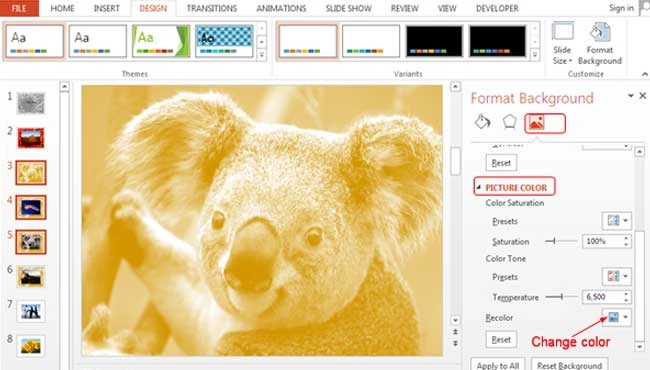The height and width of the screenshot is (370, 650).
Task: Close the Format Background pane
Action: pyautogui.click(x=643, y=96)
